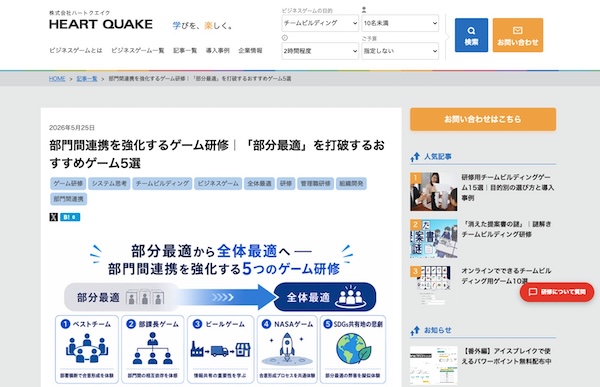Screen dimensions: 600x387
Task: Click the 部課長ゲーム org chart icon
Action: click(153, 348)
